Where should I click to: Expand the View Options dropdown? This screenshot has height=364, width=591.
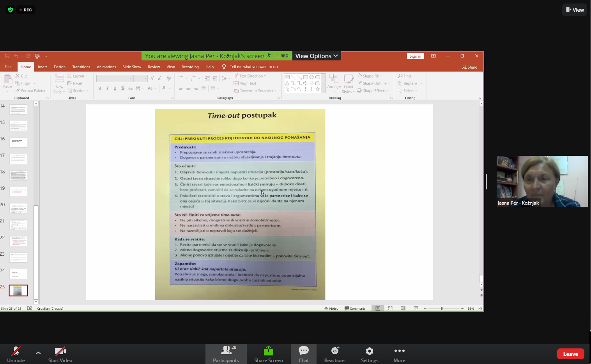317,56
